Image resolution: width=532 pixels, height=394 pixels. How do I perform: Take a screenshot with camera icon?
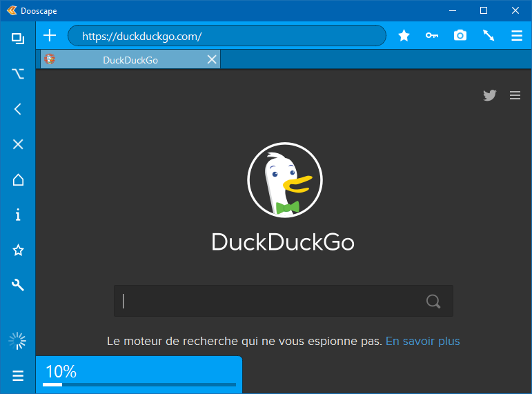(460, 36)
